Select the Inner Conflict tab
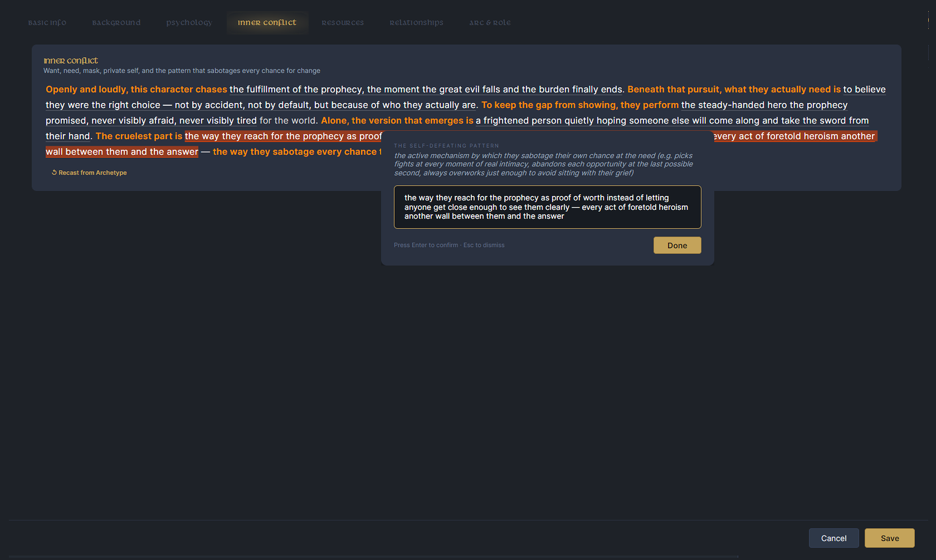Screen dimensions: 936x560 [x=267, y=23]
